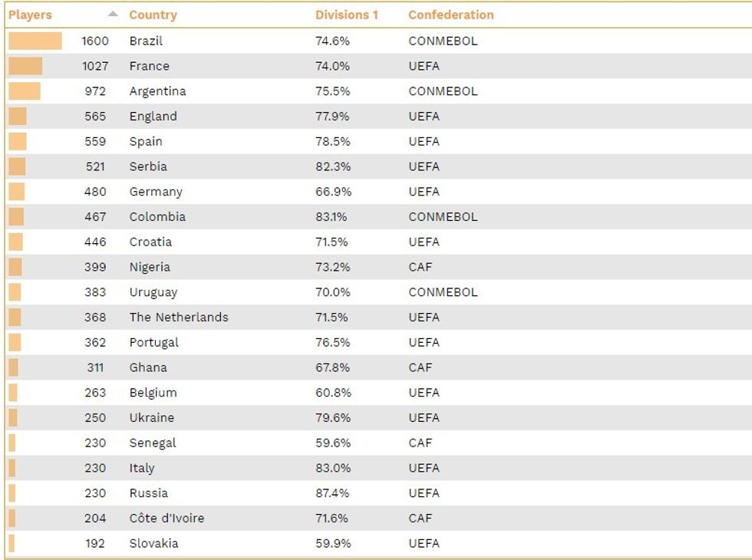This screenshot has height=560, width=752.
Task: Select the Côte d'Ivoire country name
Action: pos(167,519)
